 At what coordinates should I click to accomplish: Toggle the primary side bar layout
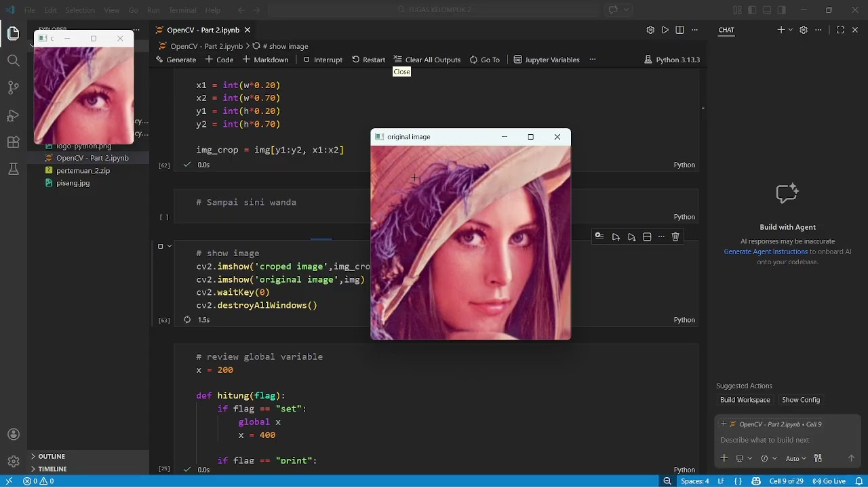tap(753, 10)
